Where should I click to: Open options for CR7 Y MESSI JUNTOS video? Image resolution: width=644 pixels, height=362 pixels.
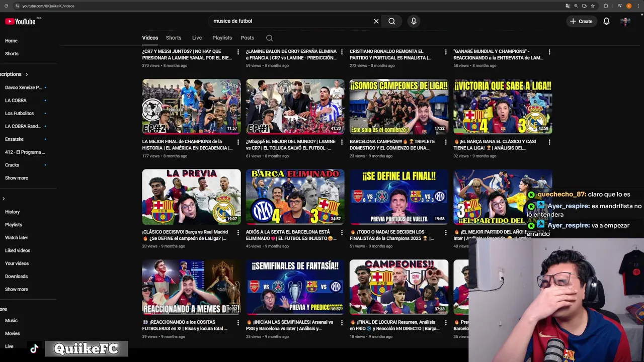(238, 52)
